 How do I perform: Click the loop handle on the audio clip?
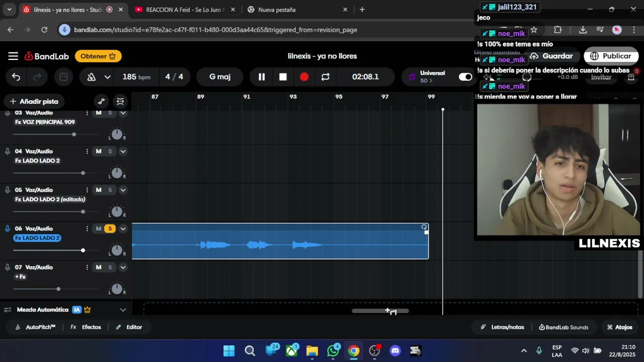[424, 227]
